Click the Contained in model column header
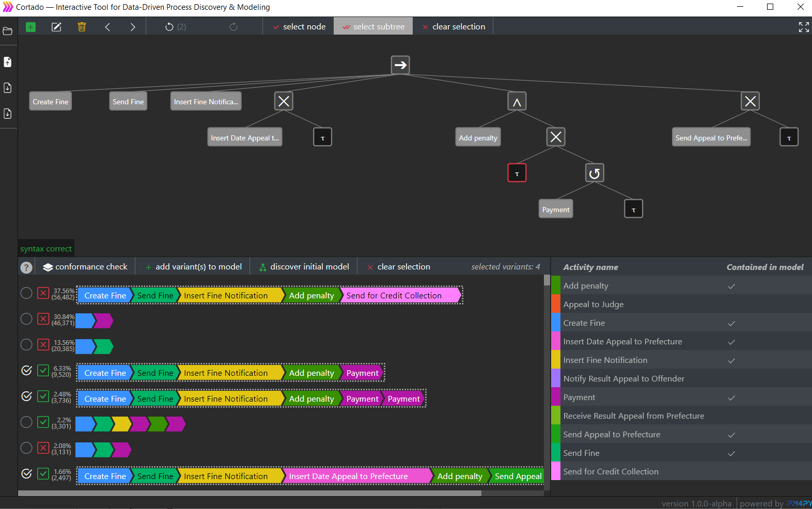 coord(765,267)
